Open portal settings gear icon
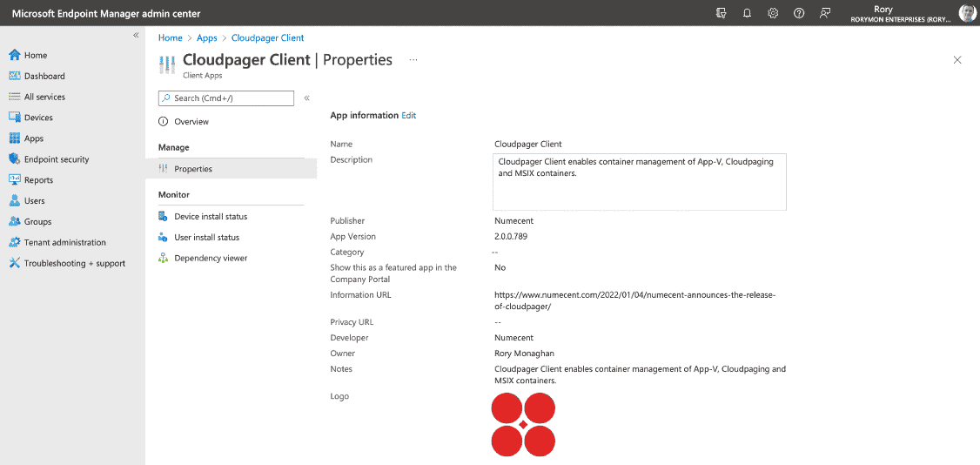Screen dimensions: 980x465 773,13
